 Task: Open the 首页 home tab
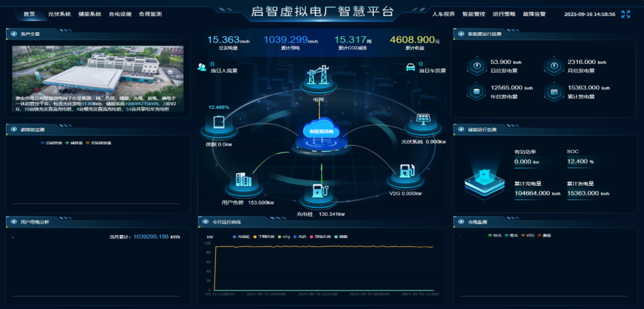click(29, 14)
